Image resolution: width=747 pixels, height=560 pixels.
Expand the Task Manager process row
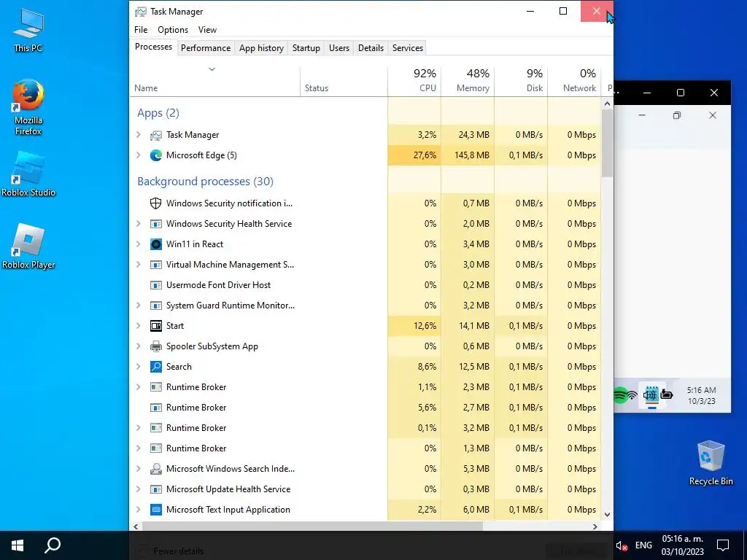(139, 135)
